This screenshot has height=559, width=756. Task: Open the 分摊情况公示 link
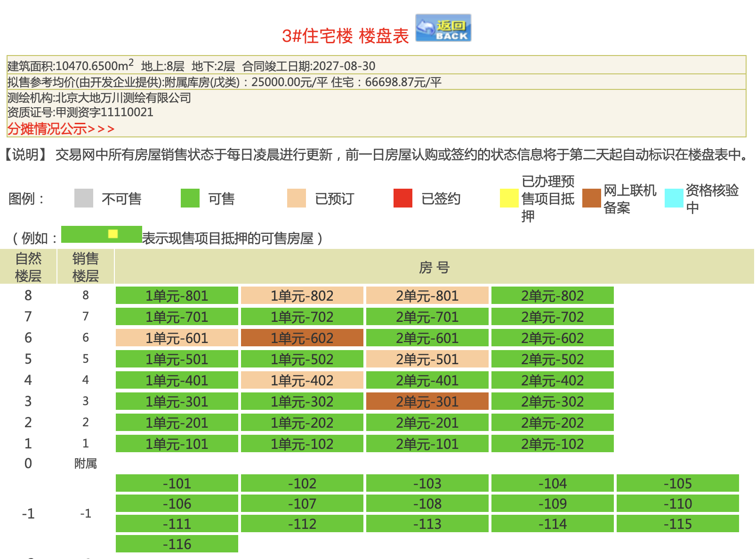coord(60,128)
